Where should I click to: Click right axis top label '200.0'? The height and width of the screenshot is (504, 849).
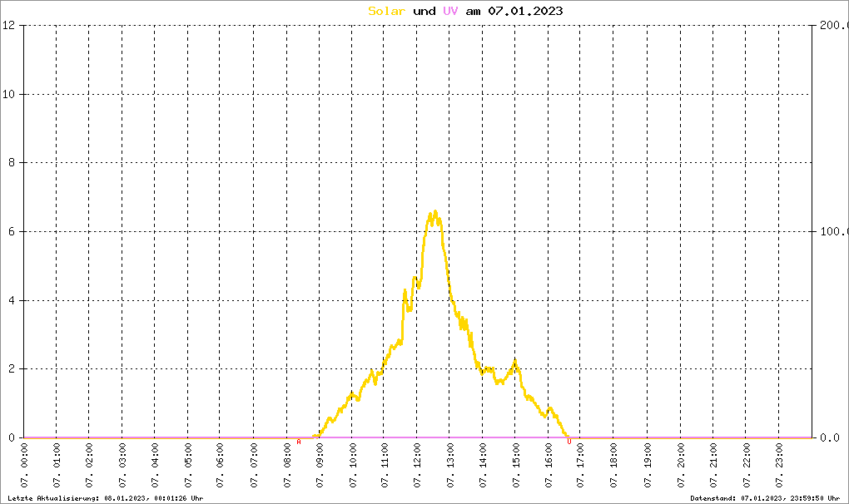coord(834,26)
